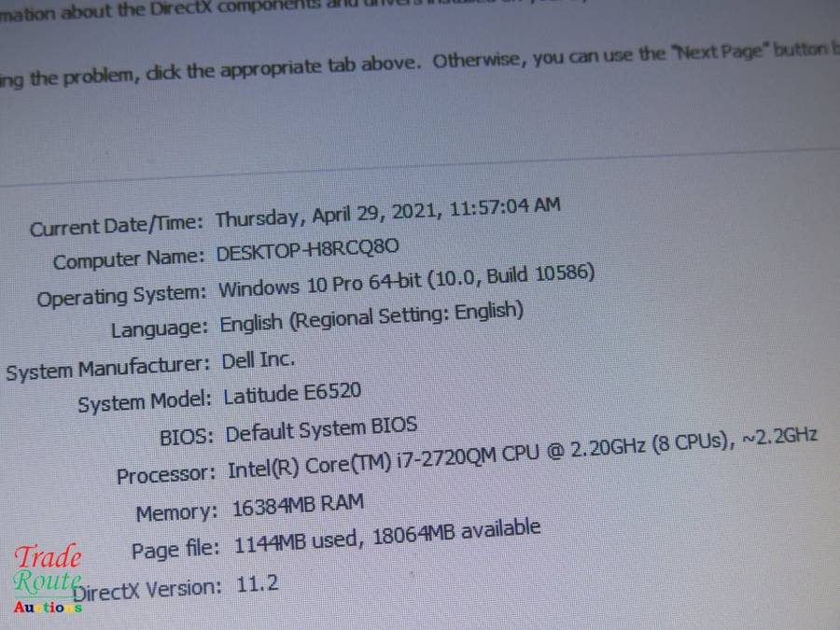Click the "Current Date/Time:" label
This screenshot has width=840, height=630.
[116, 226]
